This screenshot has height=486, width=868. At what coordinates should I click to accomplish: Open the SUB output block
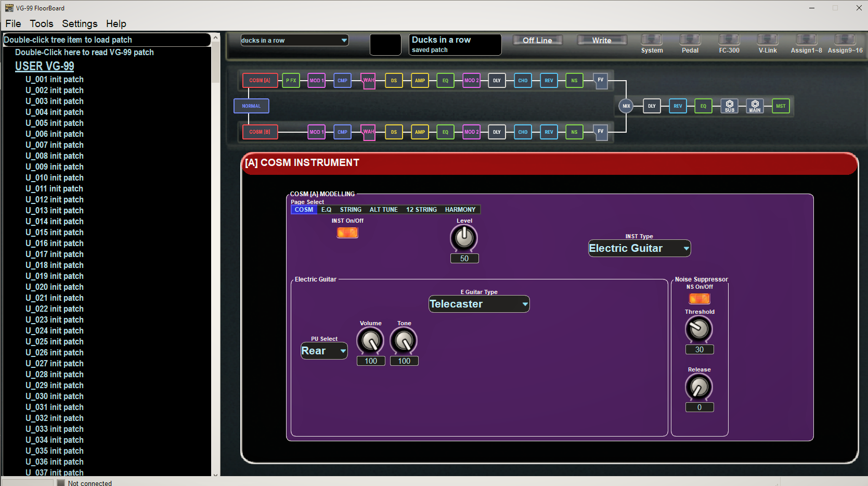coord(730,106)
